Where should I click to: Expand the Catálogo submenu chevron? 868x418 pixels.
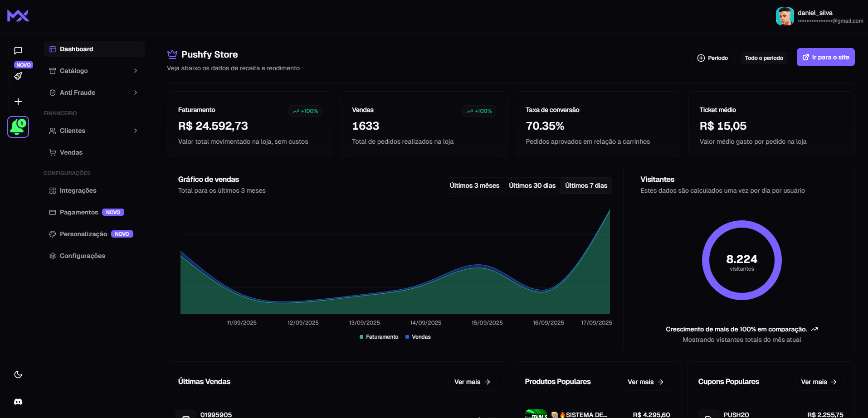[136, 71]
